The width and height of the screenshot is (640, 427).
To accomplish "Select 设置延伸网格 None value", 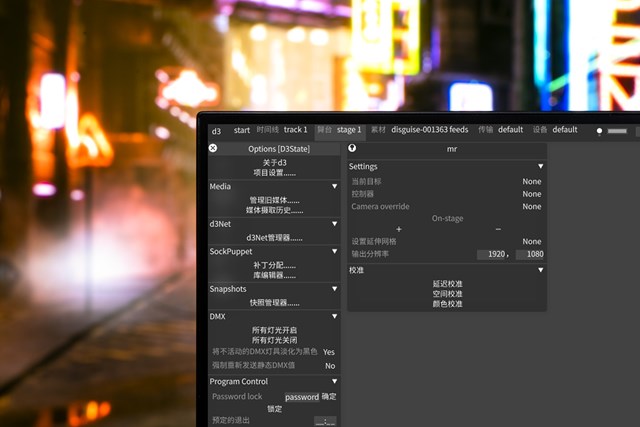I will [531, 242].
